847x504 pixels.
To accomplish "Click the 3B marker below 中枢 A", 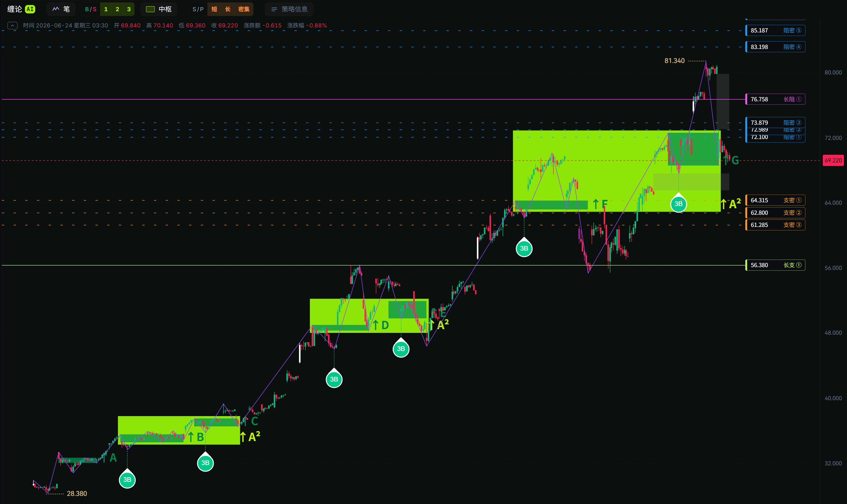I will (127, 480).
